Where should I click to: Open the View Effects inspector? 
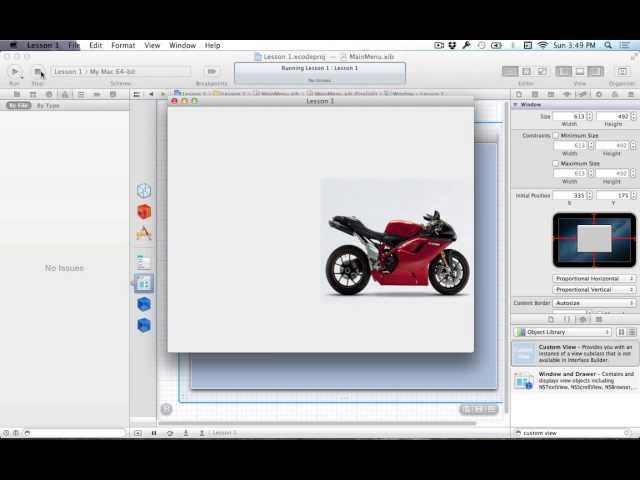click(631, 94)
